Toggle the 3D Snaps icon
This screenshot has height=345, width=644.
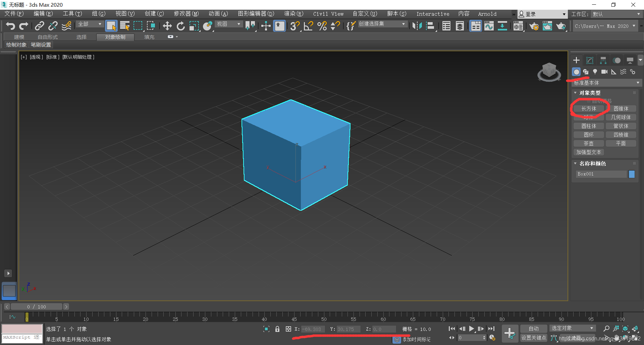[x=295, y=26]
